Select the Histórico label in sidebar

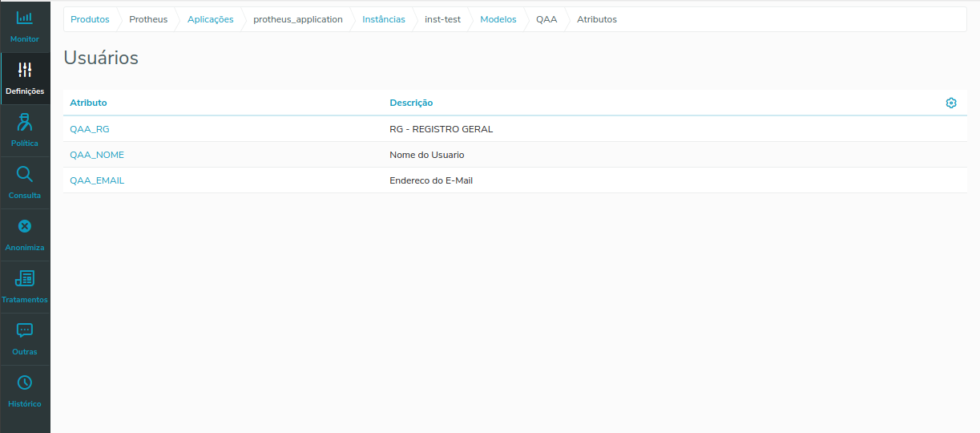[x=25, y=404]
